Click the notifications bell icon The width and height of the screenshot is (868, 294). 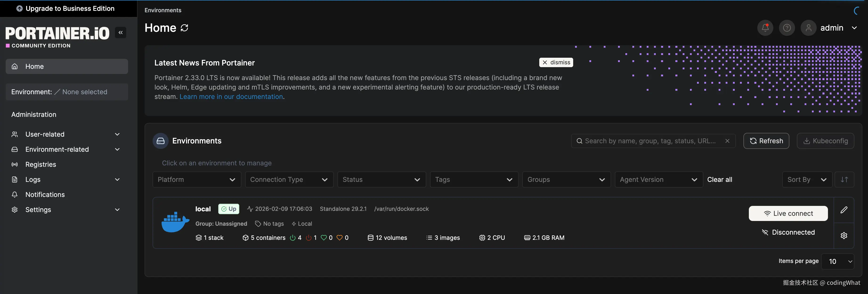point(765,28)
